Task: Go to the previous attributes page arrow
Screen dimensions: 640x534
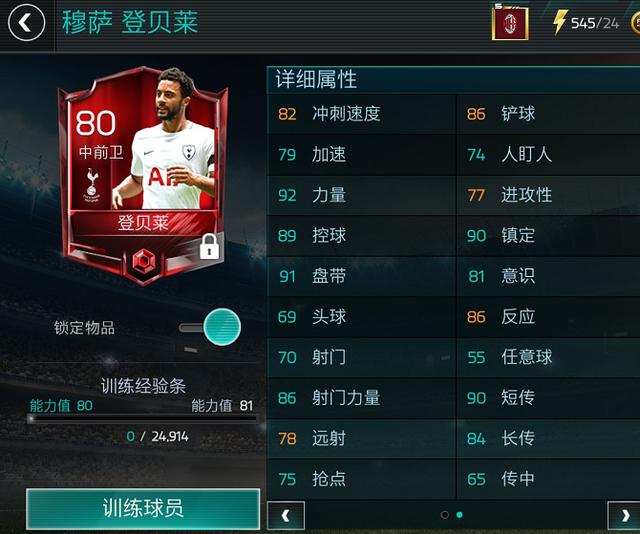Action: (x=286, y=516)
